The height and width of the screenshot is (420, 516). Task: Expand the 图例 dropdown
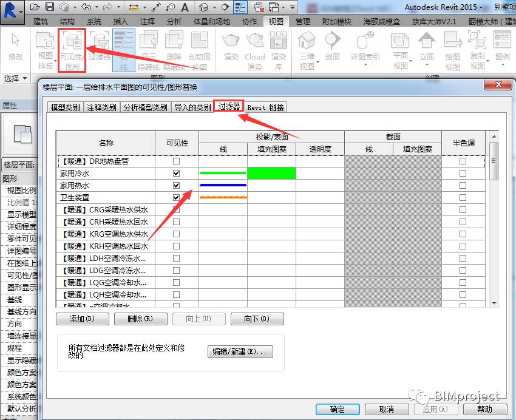click(503, 65)
